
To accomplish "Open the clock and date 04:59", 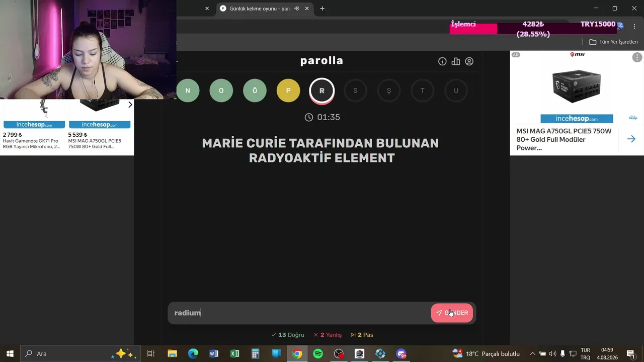I will tap(607, 353).
